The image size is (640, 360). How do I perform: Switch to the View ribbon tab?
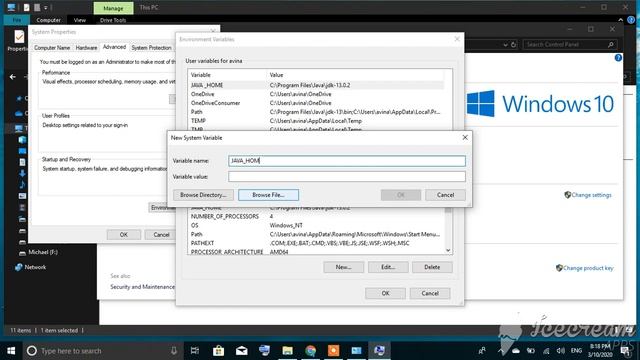[x=80, y=20]
